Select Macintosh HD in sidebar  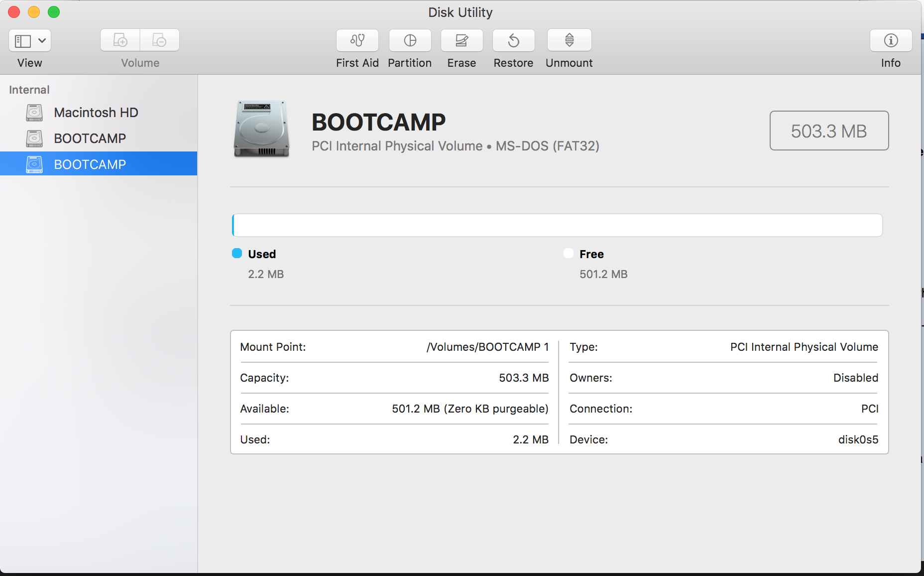click(x=96, y=113)
